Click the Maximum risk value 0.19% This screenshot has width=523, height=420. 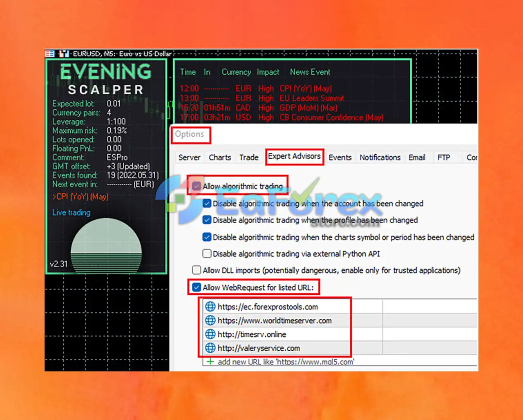(x=117, y=131)
